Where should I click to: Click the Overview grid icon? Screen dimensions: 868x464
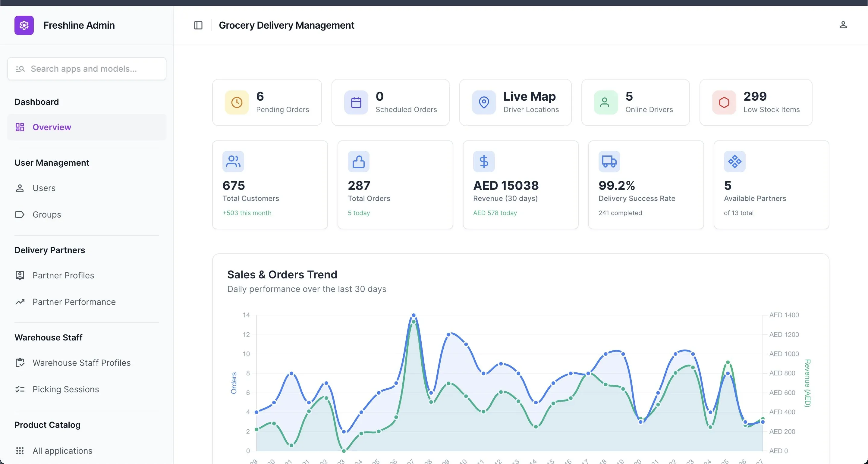pos(20,127)
